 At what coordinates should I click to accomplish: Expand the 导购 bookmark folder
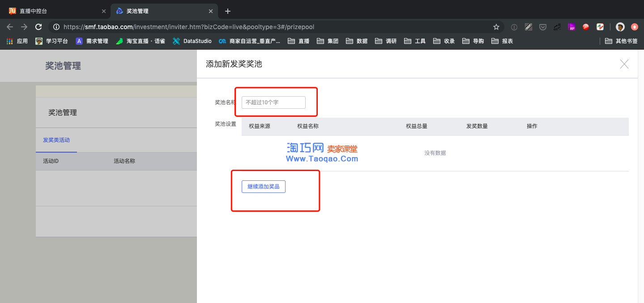pyautogui.click(x=473, y=41)
